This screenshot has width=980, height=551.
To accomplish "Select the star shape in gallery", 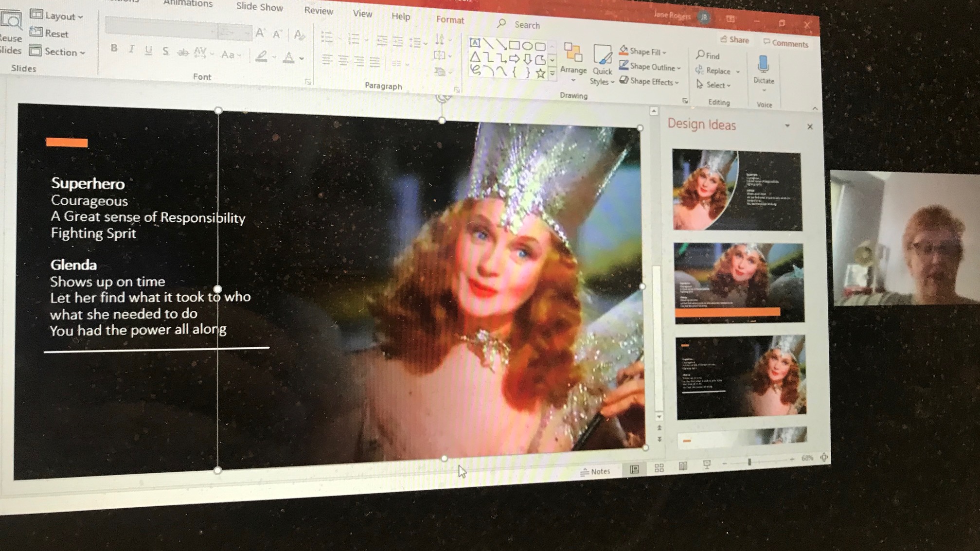I will tap(540, 73).
